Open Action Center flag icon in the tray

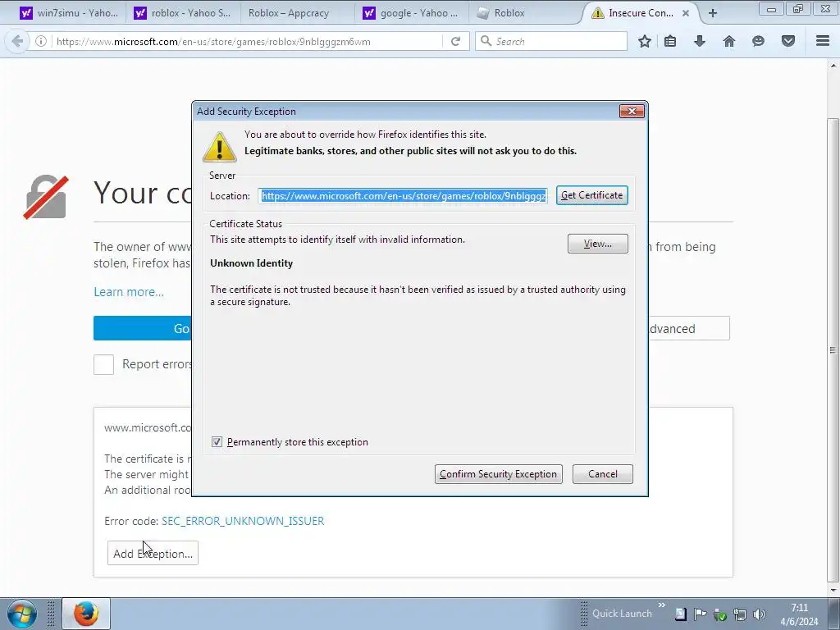[701, 614]
